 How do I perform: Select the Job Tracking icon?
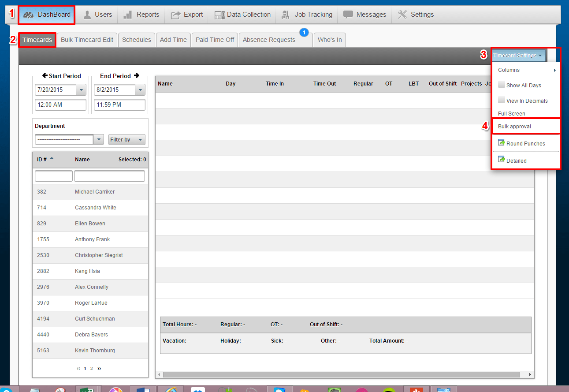[x=286, y=14]
